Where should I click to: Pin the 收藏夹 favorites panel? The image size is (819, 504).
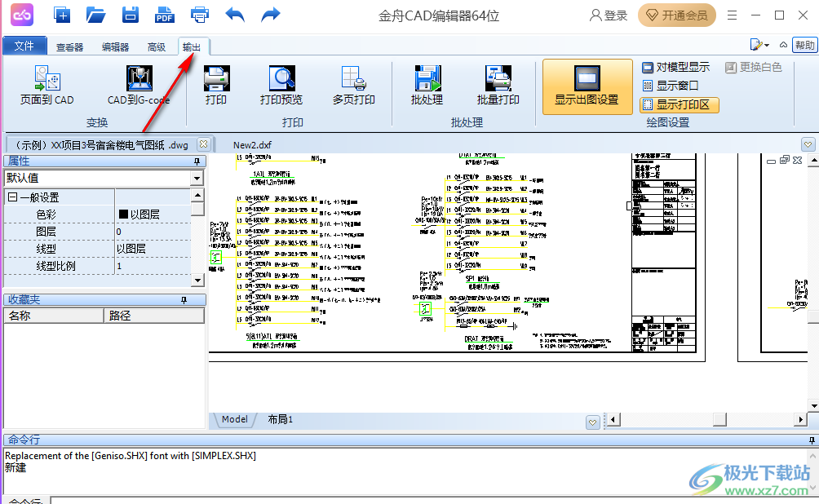tap(184, 300)
